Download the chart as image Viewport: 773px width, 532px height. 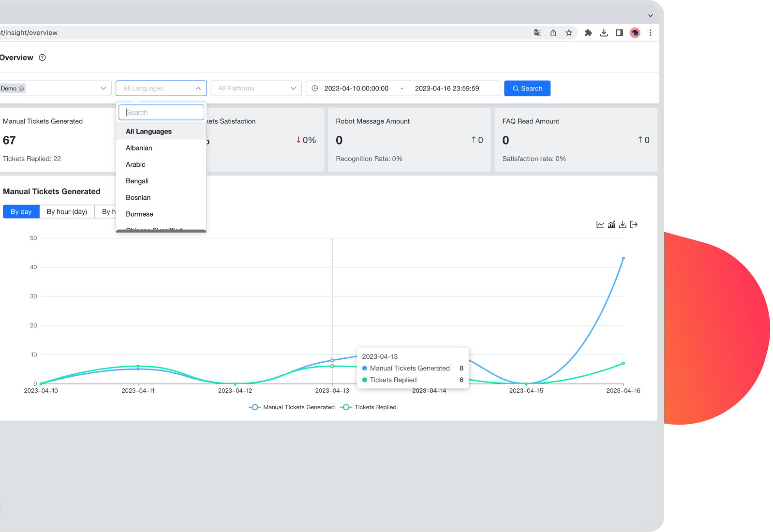pos(623,224)
